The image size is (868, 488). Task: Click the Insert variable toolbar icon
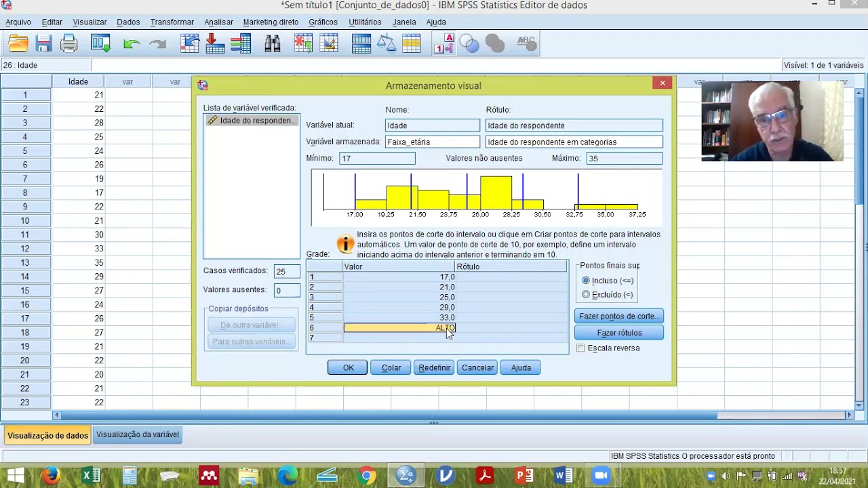pyautogui.click(x=329, y=44)
